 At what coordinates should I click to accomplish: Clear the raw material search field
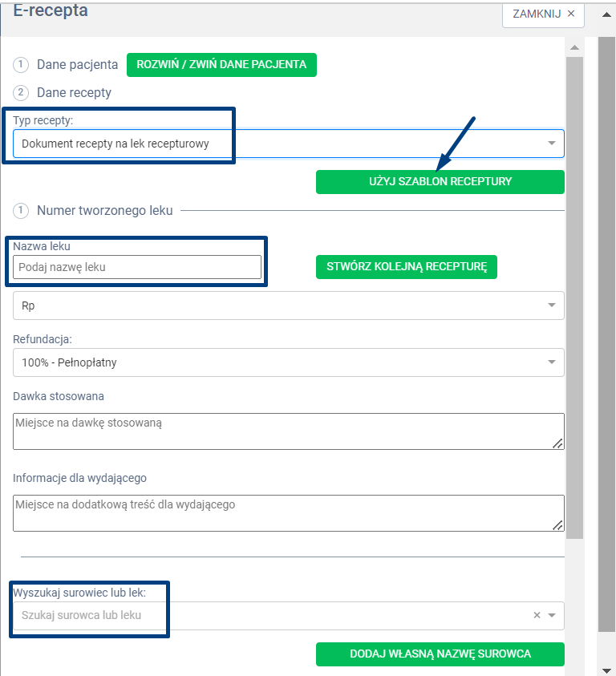click(x=537, y=616)
